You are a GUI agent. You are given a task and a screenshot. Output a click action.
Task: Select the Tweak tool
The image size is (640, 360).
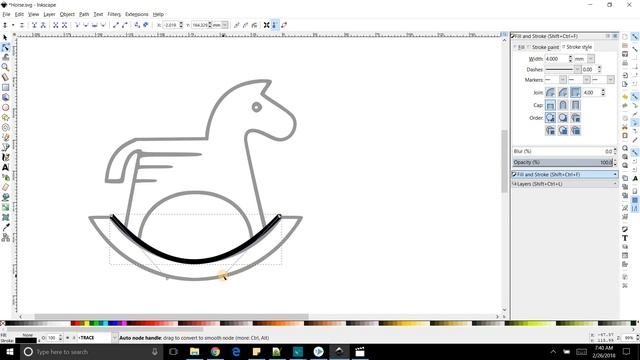click(x=5, y=58)
